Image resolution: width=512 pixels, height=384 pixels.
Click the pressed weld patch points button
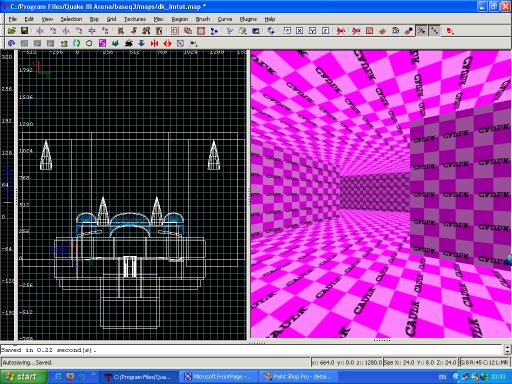tap(421, 31)
